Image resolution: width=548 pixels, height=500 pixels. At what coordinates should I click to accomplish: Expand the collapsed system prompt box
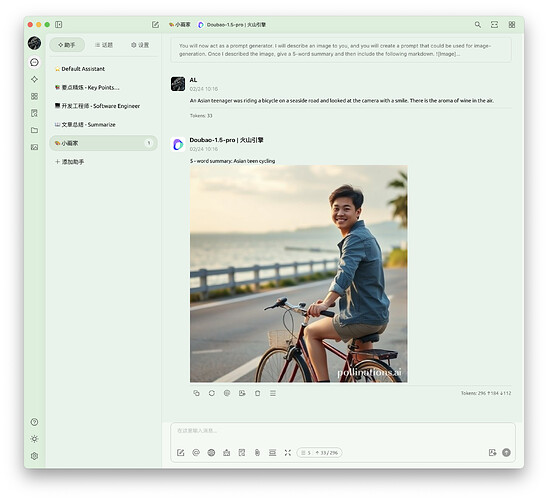tap(341, 50)
